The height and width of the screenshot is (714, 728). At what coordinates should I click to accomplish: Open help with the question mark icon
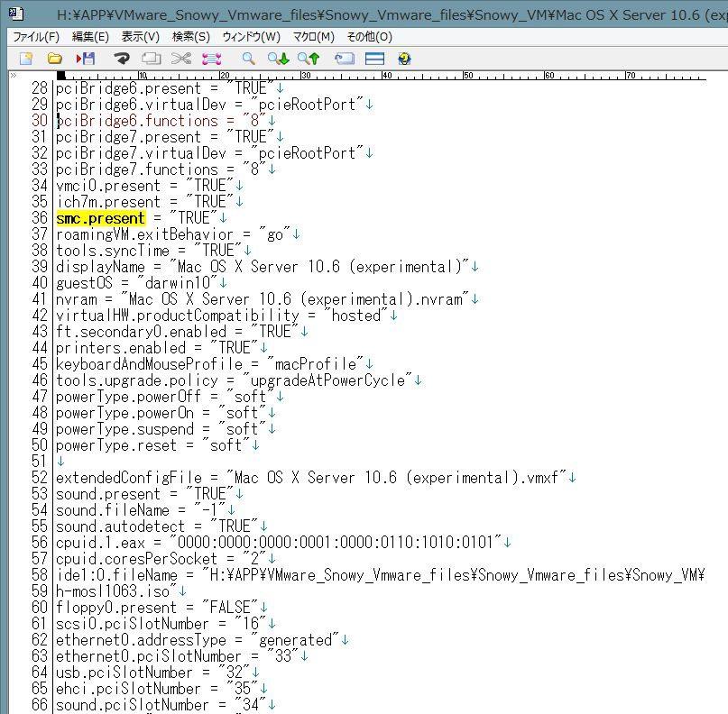click(x=404, y=59)
